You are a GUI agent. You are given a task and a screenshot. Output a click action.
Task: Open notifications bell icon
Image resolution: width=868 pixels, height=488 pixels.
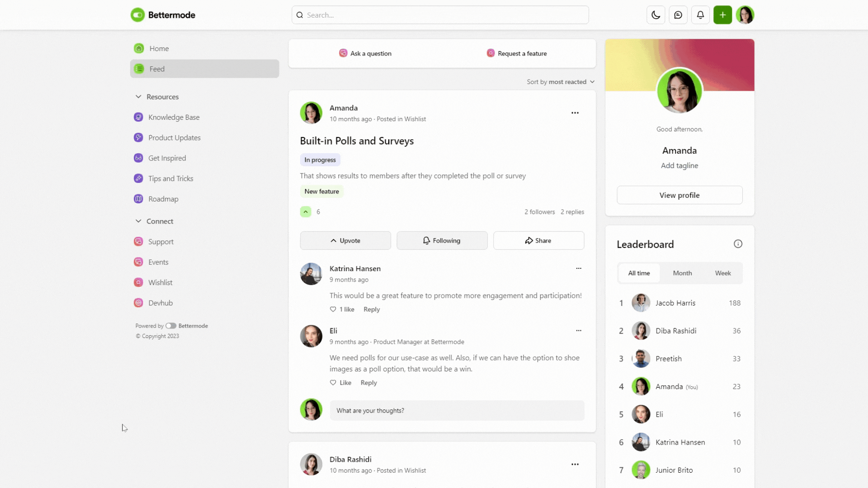(x=700, y=15)
